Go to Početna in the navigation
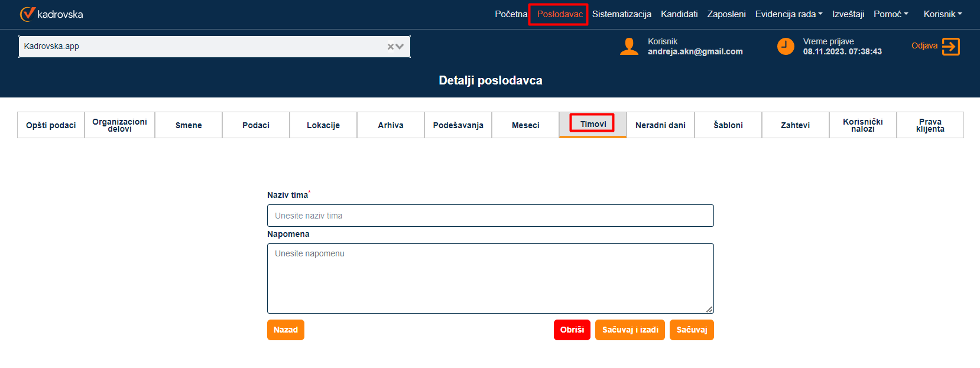Image resolution: width=980 pixels, height=368 pixels. [x=511, y=14]
